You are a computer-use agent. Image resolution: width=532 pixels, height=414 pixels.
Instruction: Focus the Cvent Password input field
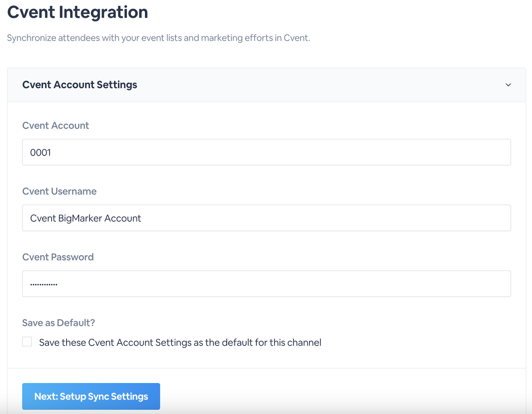point(266,284)
